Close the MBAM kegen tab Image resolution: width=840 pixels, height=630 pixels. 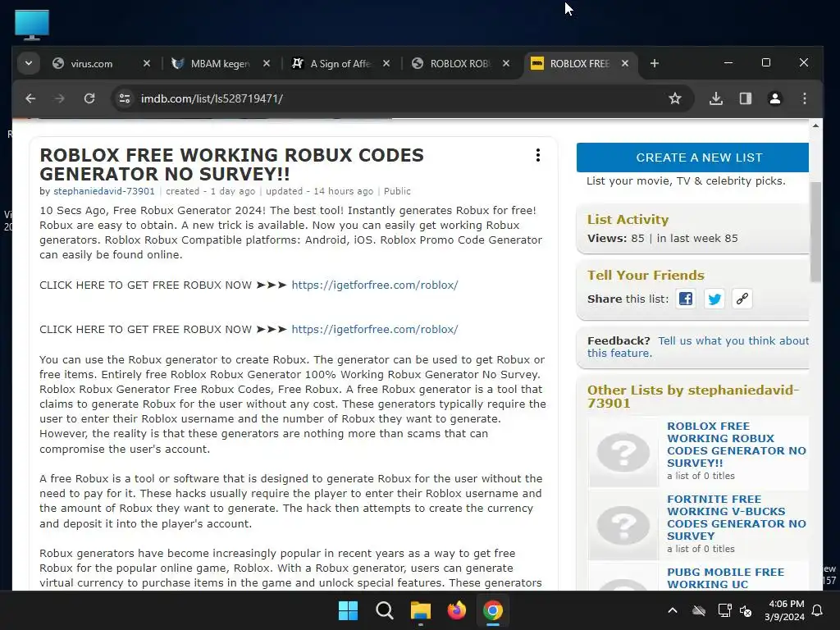pos(267,63)
